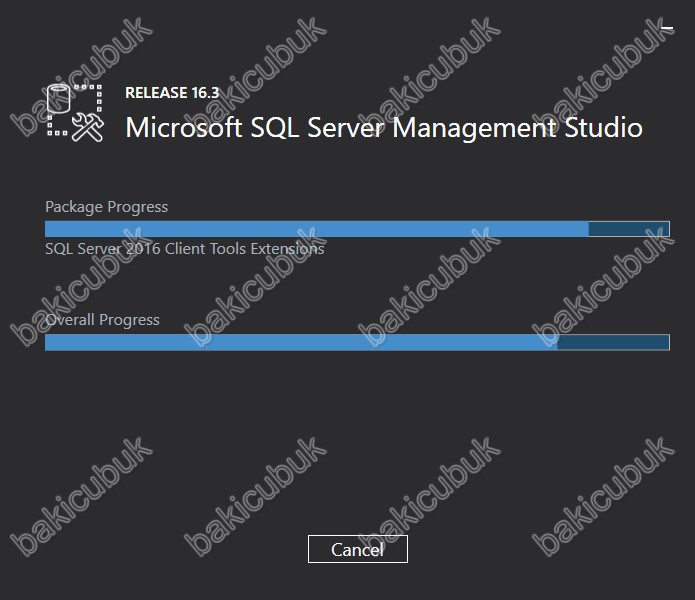Click the database cylinder in the logo
The image size is (695, 600).
[59, 98]
